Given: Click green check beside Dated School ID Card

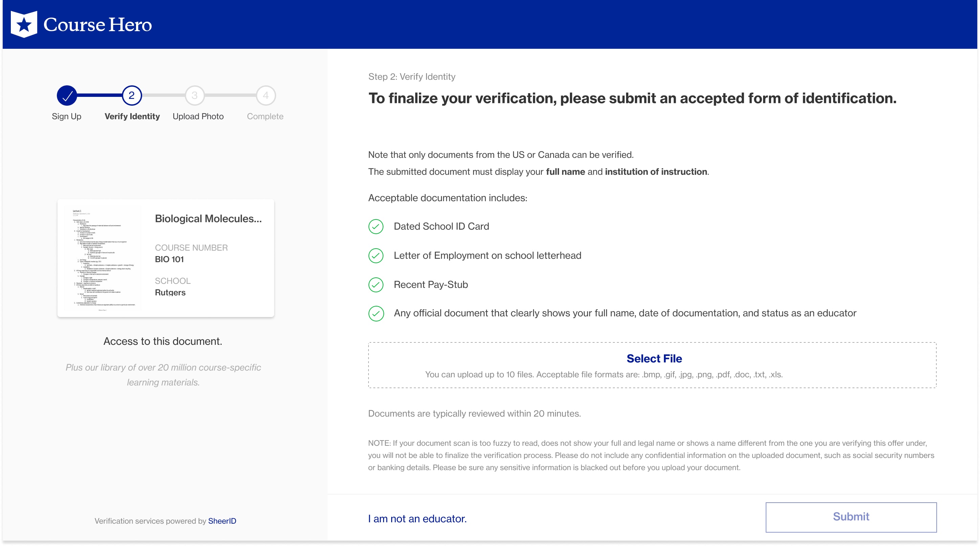Looking at the screenshot, I should pyautogui.click(x=376, y=227).
